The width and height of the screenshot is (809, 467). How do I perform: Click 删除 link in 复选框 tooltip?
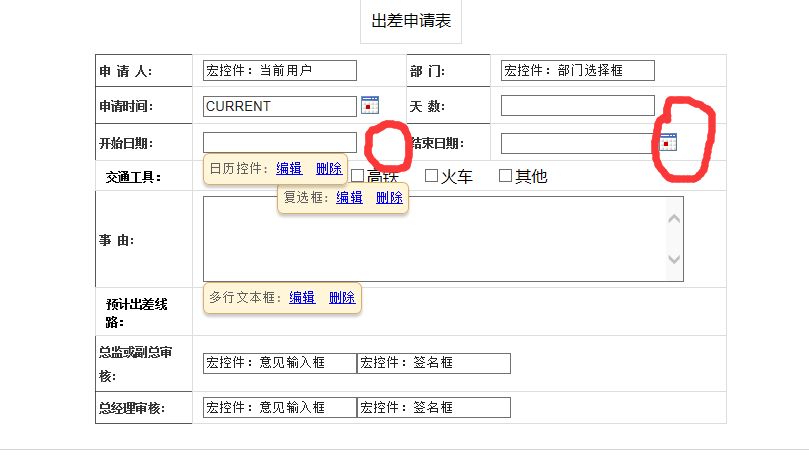point(389,198)
